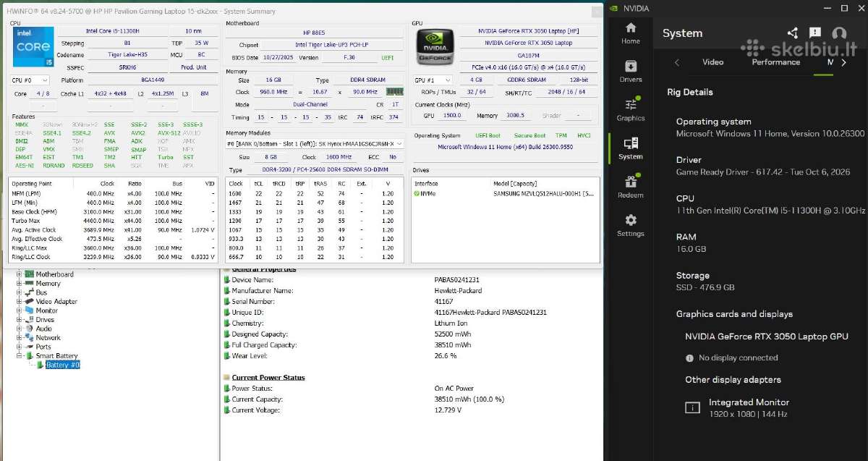Open the Drivers section in NVIDIA app
The width and height of the screenshot is (868, 461).
click(x=630, y=71)
